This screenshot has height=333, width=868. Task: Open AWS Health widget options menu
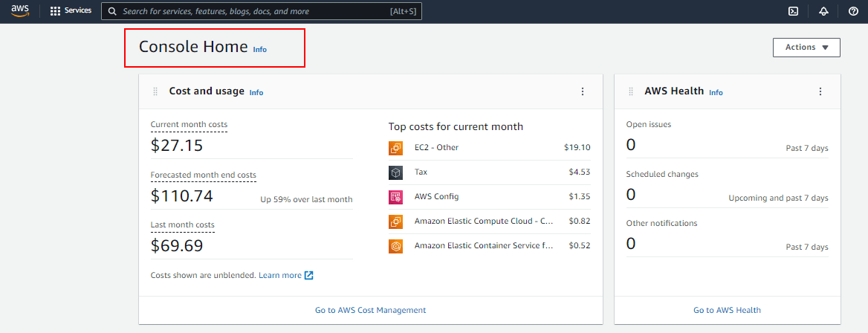point(820,91)
